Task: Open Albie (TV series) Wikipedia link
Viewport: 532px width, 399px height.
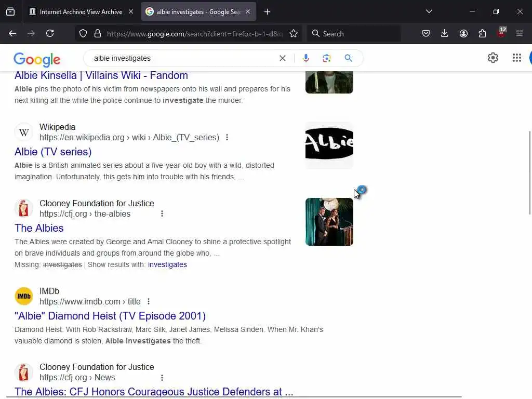Action: click(53, 152)
